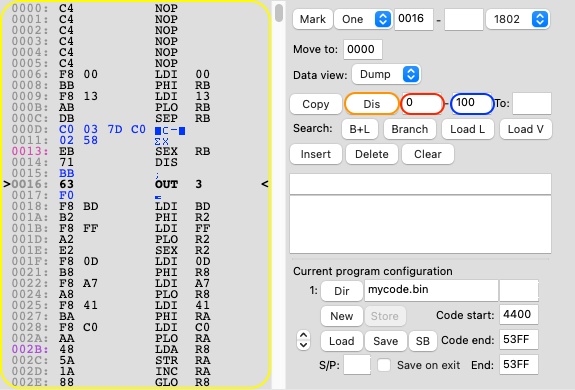Select the line at address 0006 LDI 00
The width and height of the screenshot is (575, 390).
[136, 74]
